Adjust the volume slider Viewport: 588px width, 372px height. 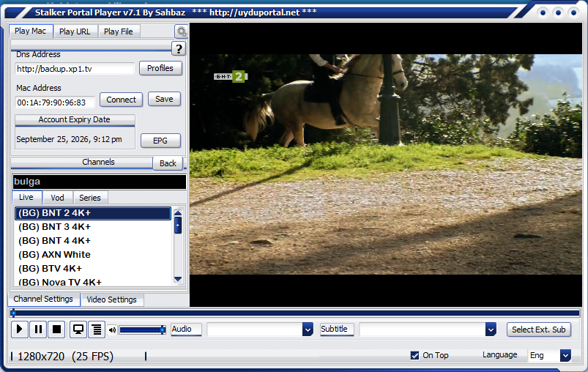tap(142, 330)
